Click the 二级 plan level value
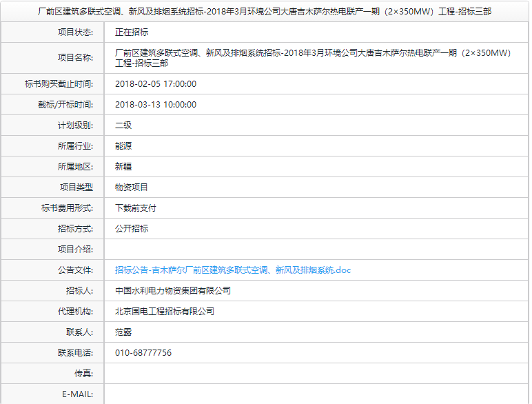Viewport: 532px width, 404px height. click(123, 125)
